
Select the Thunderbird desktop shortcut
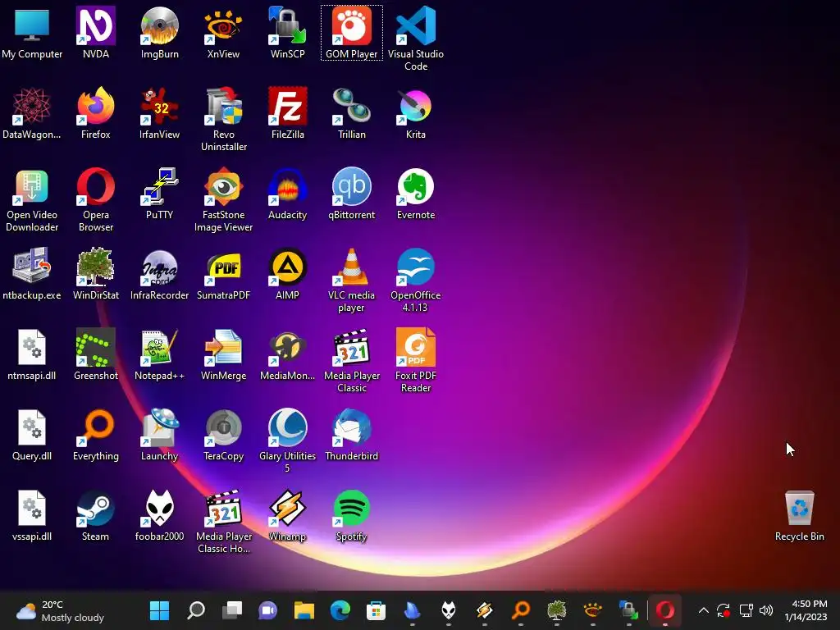tap(351, 435)
